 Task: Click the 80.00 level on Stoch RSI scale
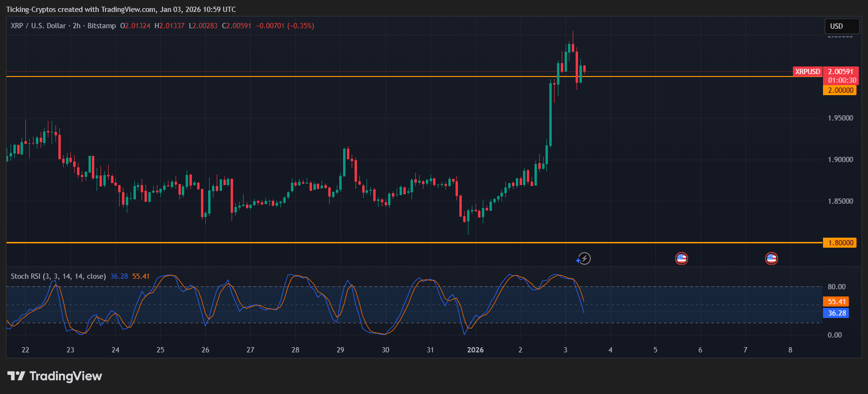tap(836, 287)
